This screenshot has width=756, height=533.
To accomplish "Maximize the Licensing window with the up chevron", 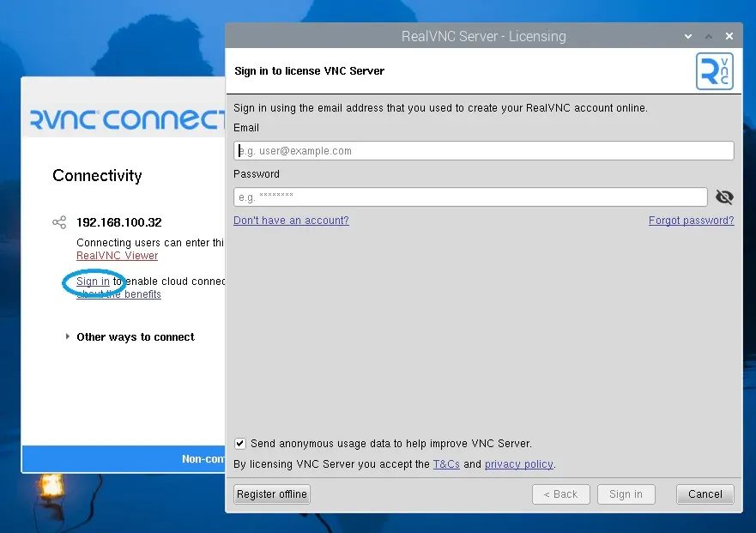I will click(708, 36).
